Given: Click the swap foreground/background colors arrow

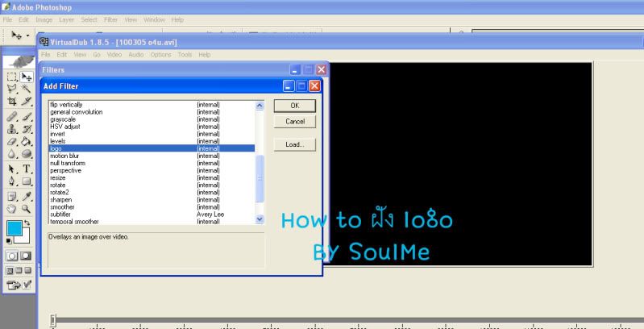Looking at the screenshot, I should [x=27, y=223].
